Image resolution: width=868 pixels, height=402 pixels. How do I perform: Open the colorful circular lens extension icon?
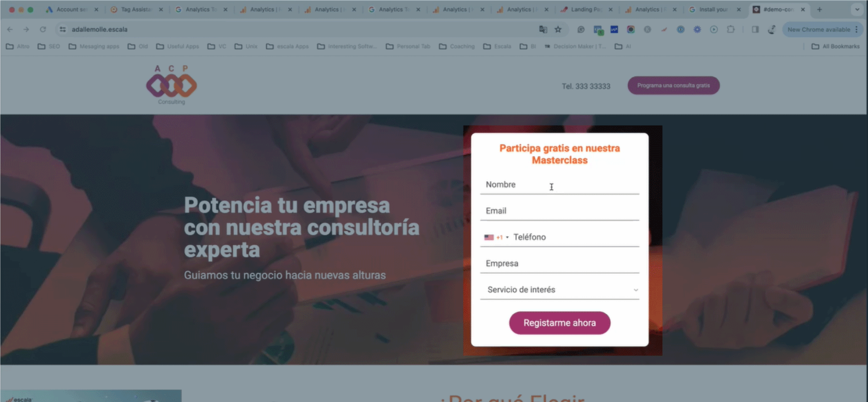[x=630, y=29]
